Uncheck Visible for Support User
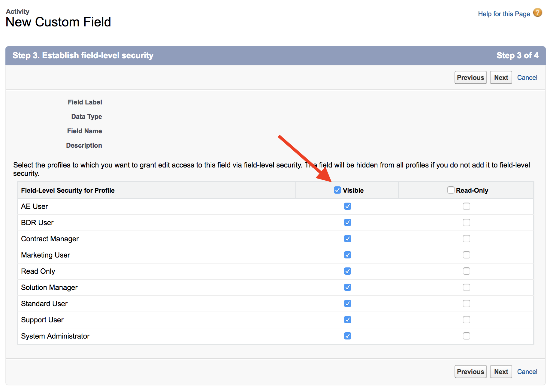This screenshot has width=550, height=392. (x=348, y=320)
